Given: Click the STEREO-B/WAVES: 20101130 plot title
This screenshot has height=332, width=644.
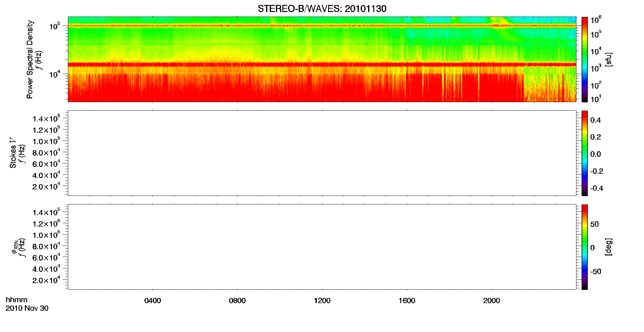Looking at the screenshot, I should click(x=322, y=9).
